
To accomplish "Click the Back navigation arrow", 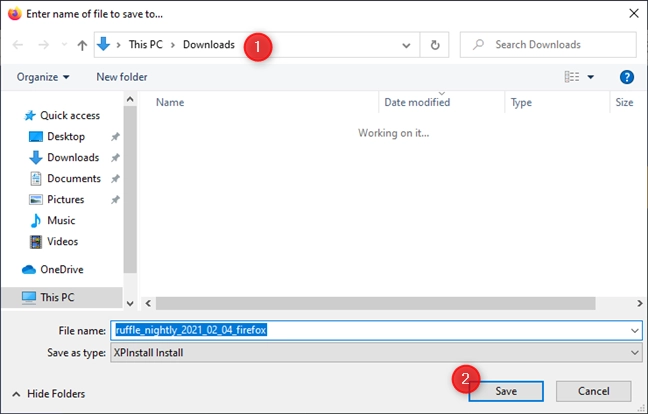I will pos(18,45).
